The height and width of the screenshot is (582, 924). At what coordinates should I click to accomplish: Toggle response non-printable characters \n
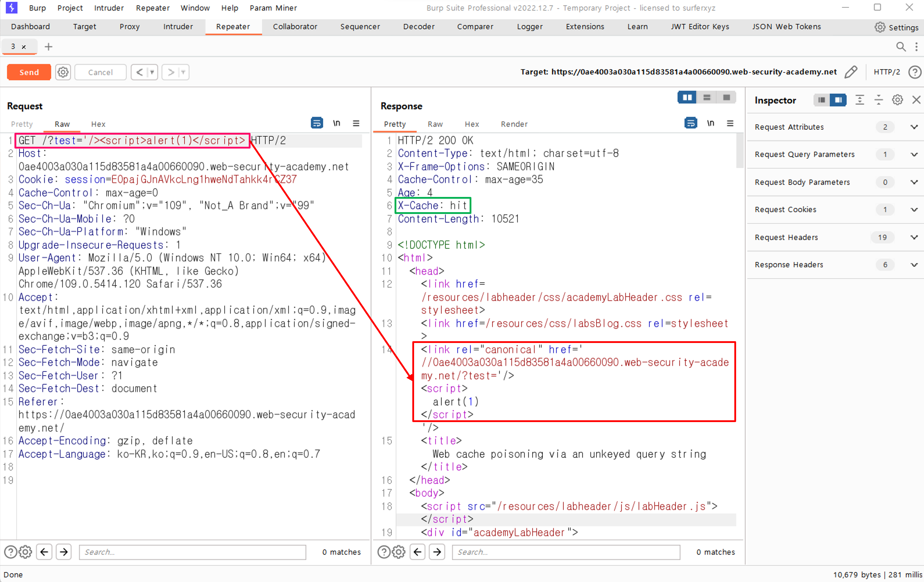(711, 123)
